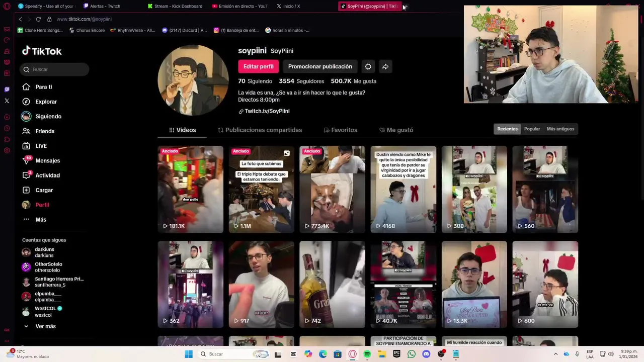This screenshot has height=362, width=644.
Task: Open video with 40.7K views
Action: (403, 285)
